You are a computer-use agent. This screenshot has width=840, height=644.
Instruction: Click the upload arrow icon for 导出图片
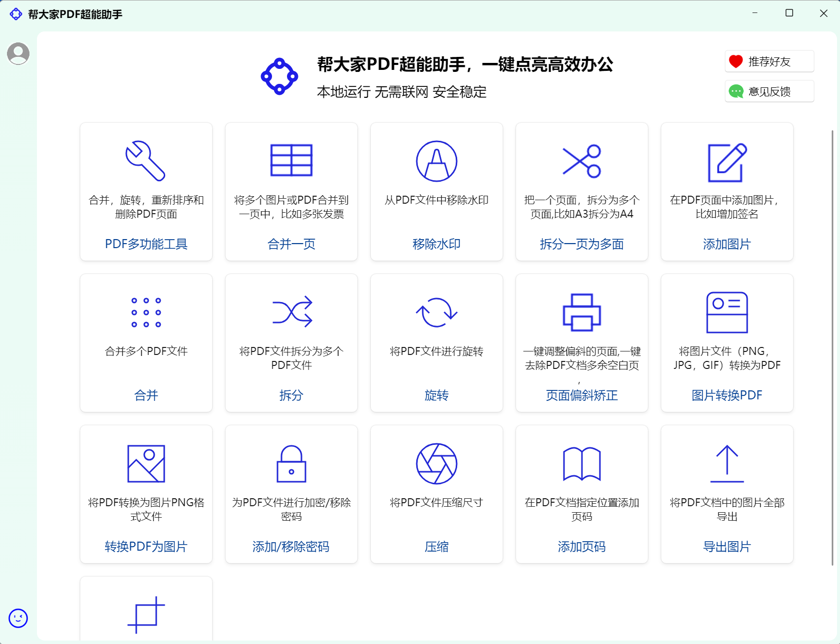tap(727, 463)
